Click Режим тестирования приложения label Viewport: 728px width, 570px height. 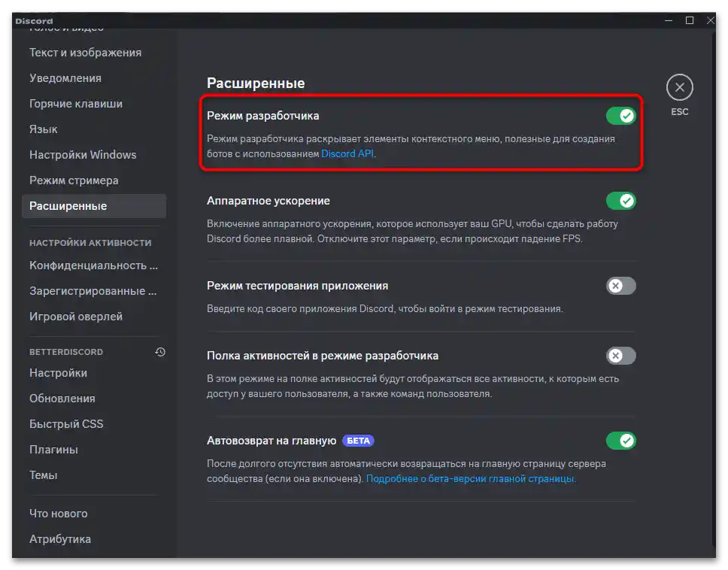pos(297,286)
